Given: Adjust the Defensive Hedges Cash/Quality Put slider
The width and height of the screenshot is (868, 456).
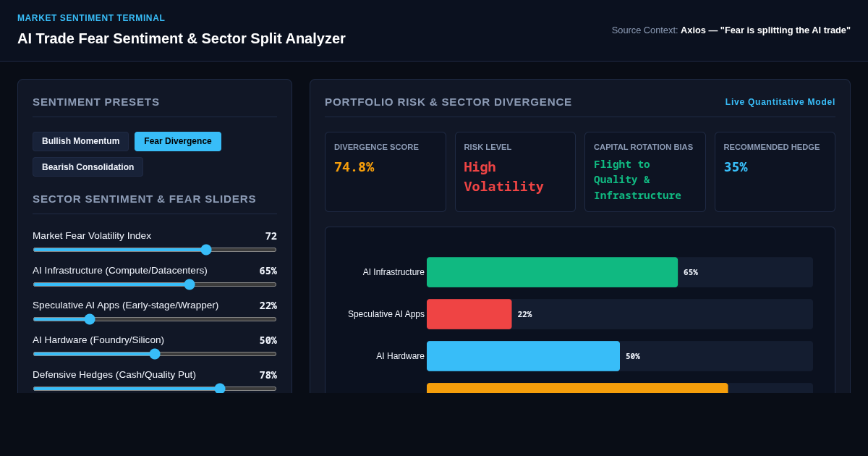Looking at the screenshot, I should tap(155, 389).
